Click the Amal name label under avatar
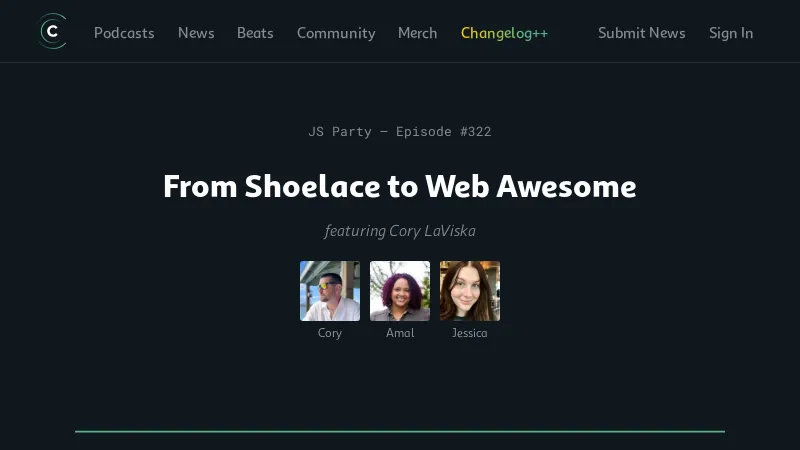Viewport: 800px width, 450px height. pos(400,333)
